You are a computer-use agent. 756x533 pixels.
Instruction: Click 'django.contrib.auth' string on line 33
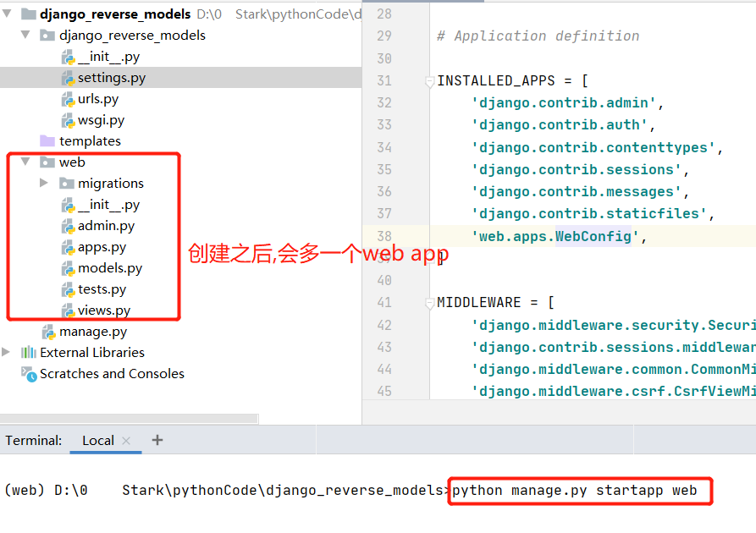[559, 125]
